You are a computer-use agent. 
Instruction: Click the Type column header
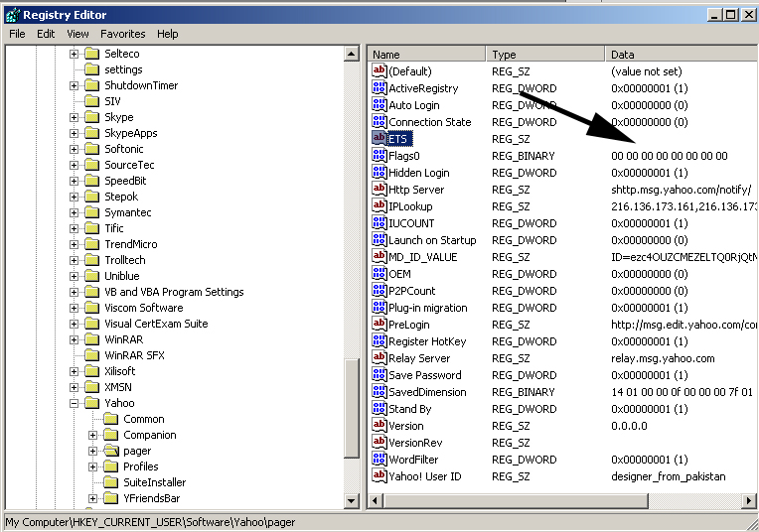point(544,55)
